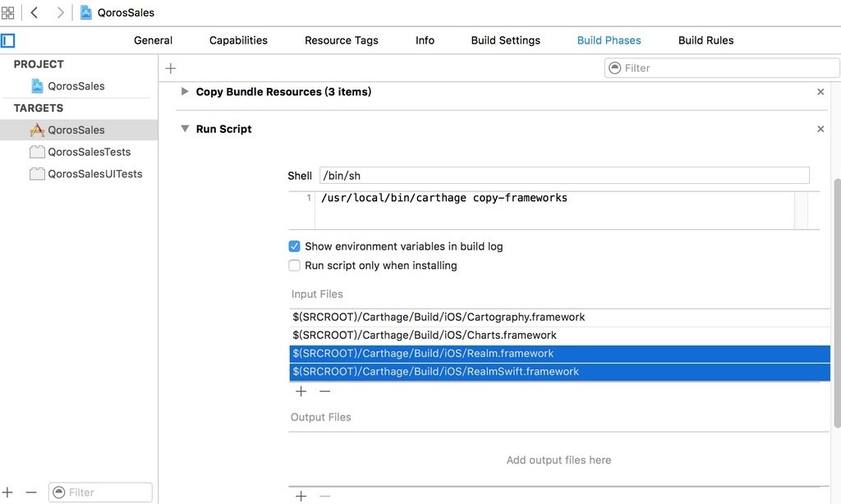The width and height of the screenshot is (841, 504).
Task: Uncheck Show environment variables in build log
Action: pos(294,246)
